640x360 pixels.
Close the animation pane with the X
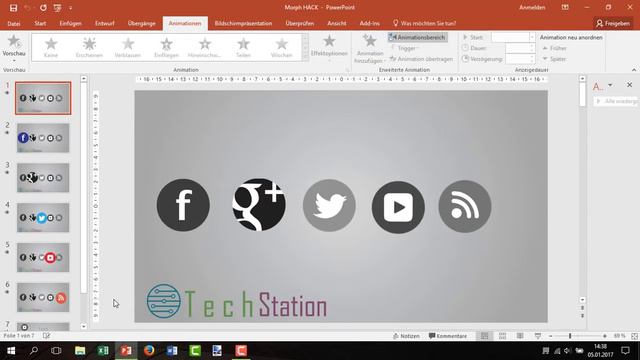pyautogui.click(x=629, y=85)
